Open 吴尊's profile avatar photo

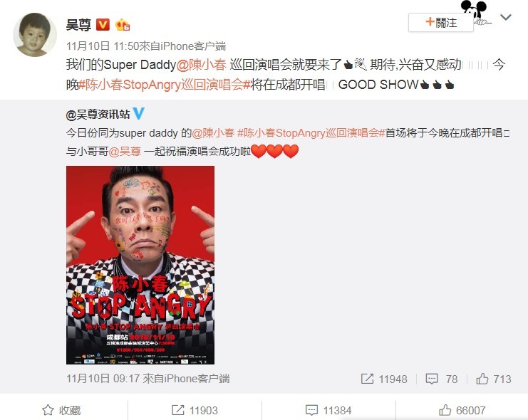(35, 35)
